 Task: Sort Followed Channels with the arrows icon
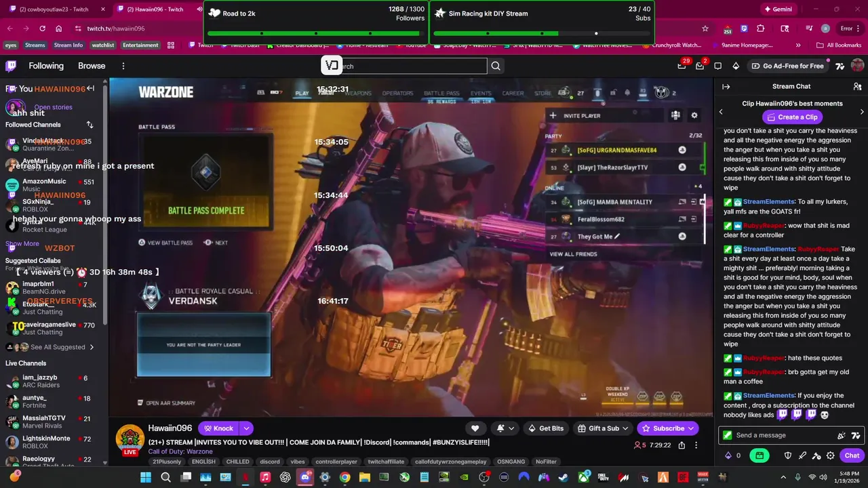tap(90, 125)
